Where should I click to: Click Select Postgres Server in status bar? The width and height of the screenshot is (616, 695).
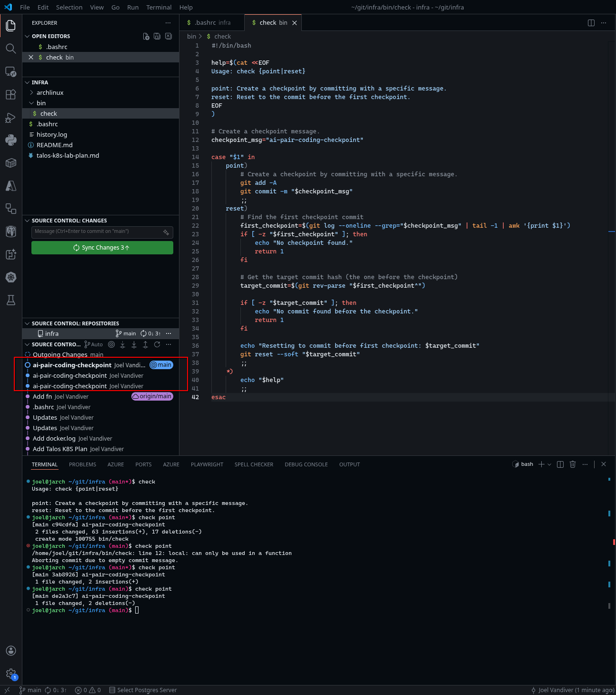143,690
